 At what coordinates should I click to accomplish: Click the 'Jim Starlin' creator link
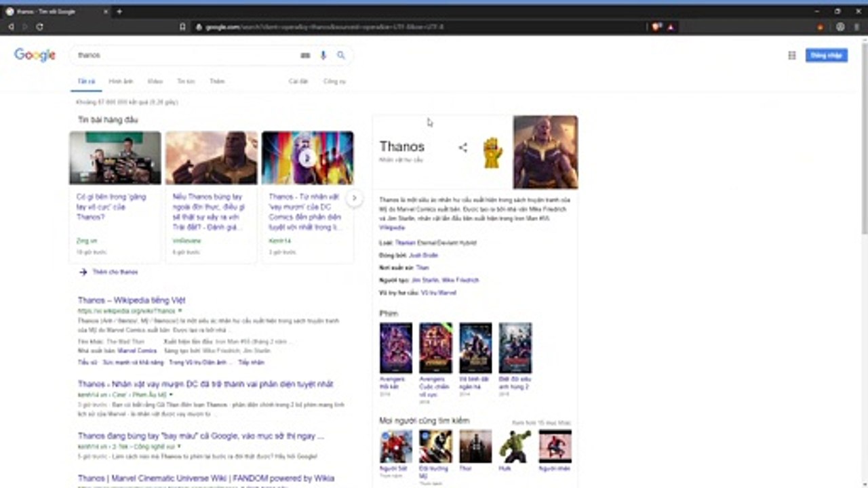pos(425,280)
